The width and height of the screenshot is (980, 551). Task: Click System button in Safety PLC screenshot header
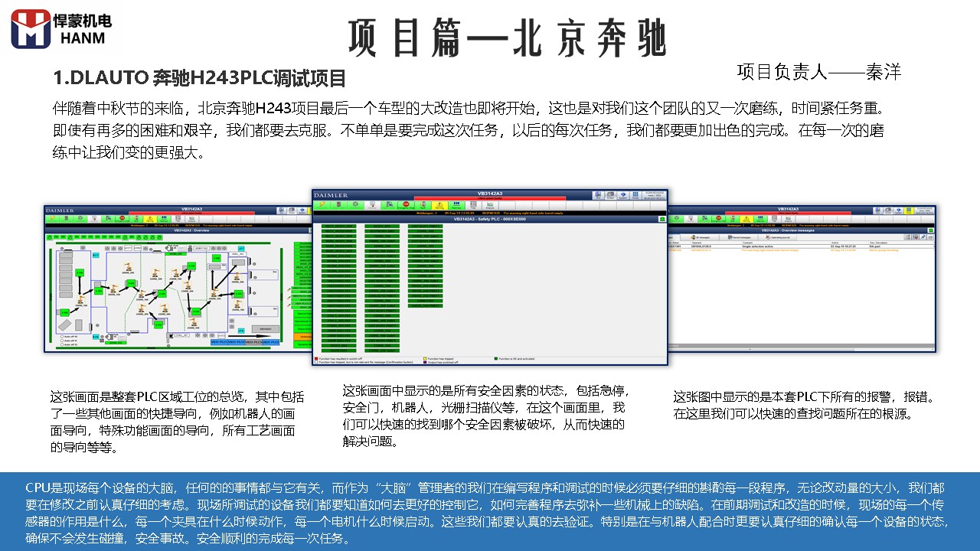point(623,195)
